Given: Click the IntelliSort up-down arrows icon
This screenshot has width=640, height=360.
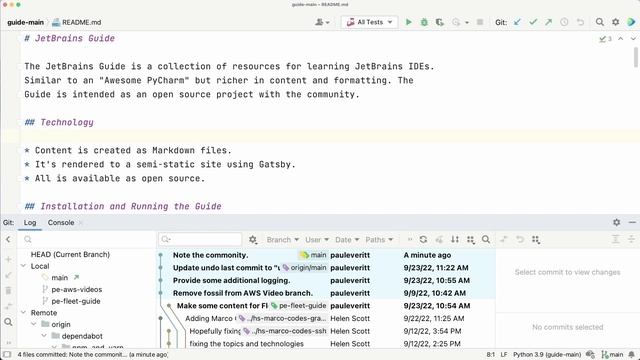Looking at the screenshot, I should 455,240.
